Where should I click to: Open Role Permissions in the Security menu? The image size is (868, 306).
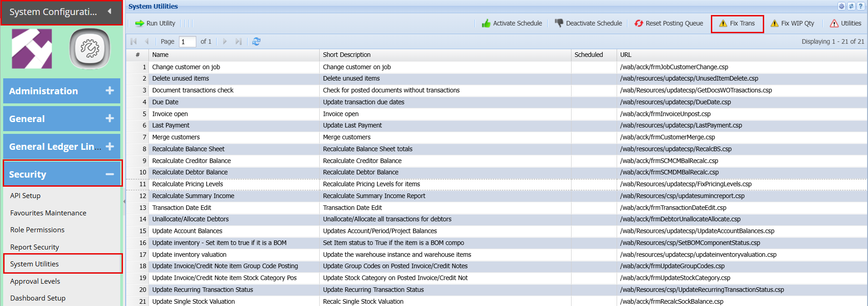click(x=37, y=230)
